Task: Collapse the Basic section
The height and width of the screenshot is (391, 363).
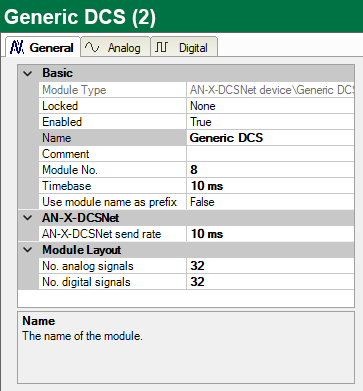Action: [28, 73]
